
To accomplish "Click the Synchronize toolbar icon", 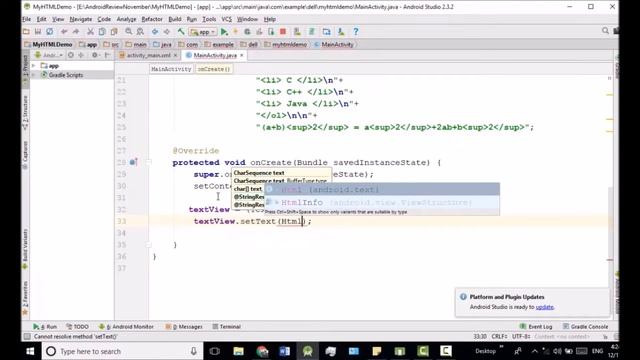I will (49, 31).
